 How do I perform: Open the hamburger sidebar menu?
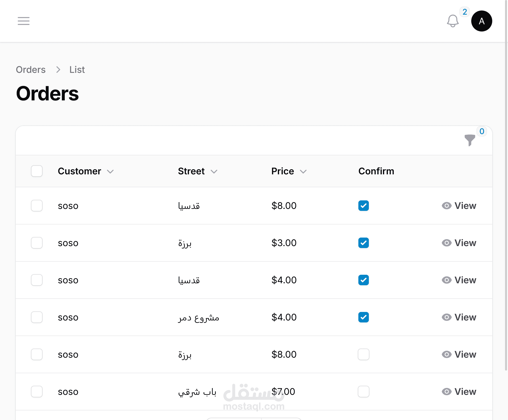coord(23,21)
